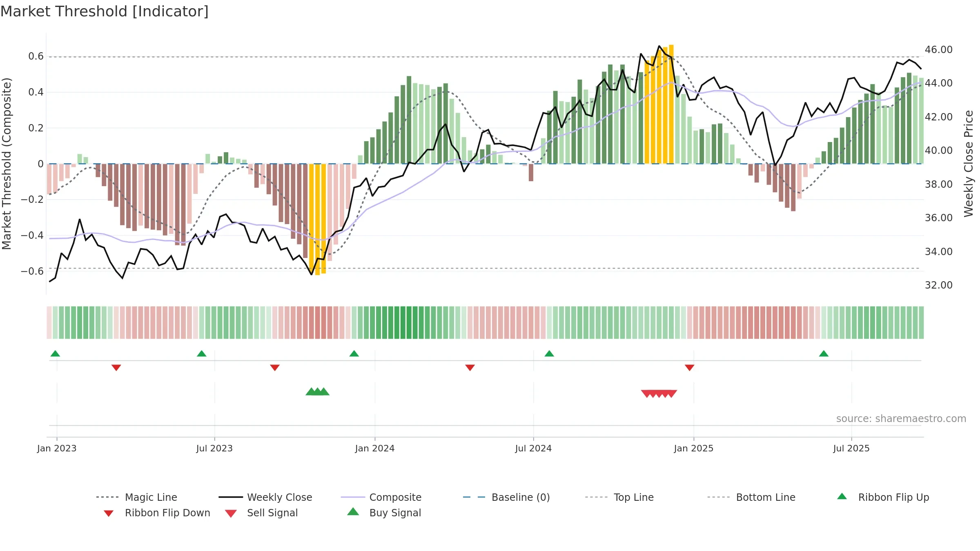Click the green Buy Signal legend triangle
Image resolution: width=980 pixels, height=551 pixels.
point(353,511)
